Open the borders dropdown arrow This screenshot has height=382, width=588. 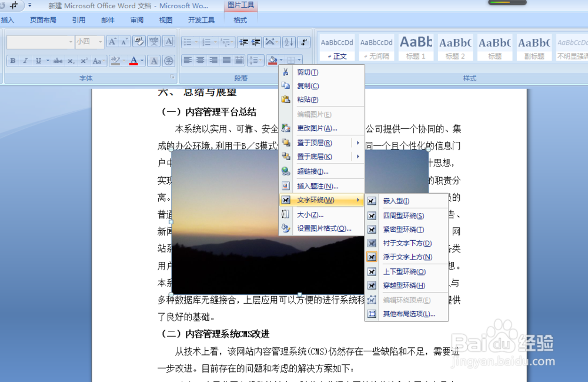tap(299, 61)
